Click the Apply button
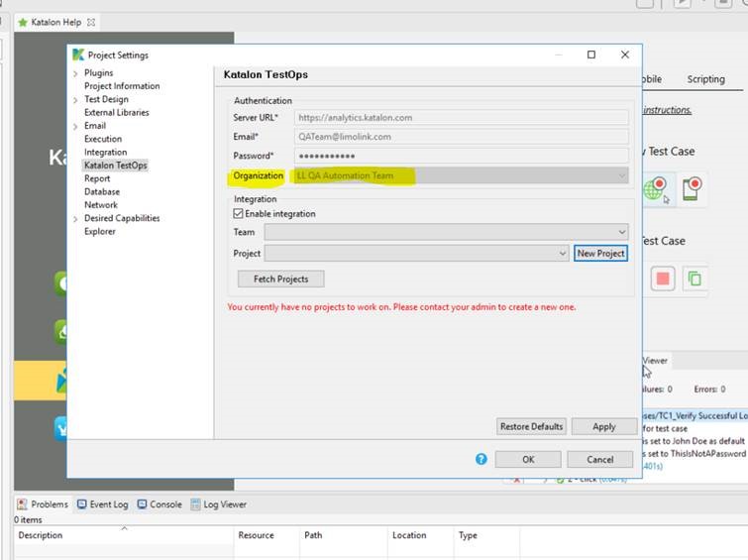Image resolution: width=748 pixels, height=560 pixels. tap(604, 426)
